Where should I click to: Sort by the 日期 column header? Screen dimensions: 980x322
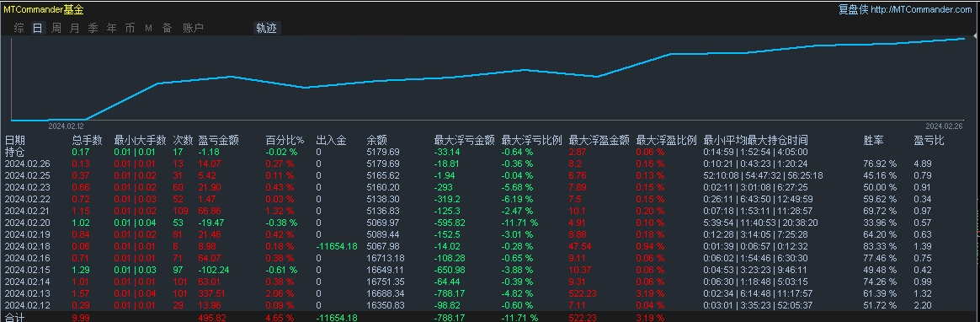tap(15, 141)
